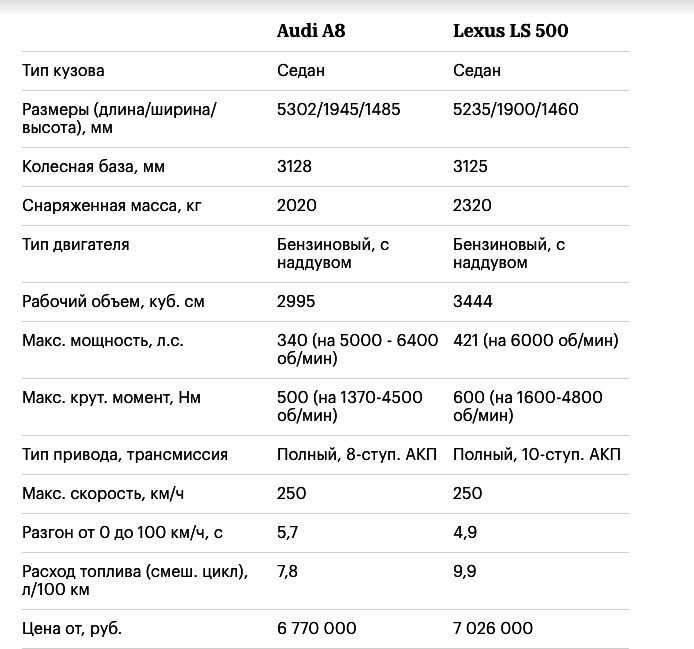Select the 'Тип кузова' row label
Viewport: 694px width, 649px height.
coord(63,71)
